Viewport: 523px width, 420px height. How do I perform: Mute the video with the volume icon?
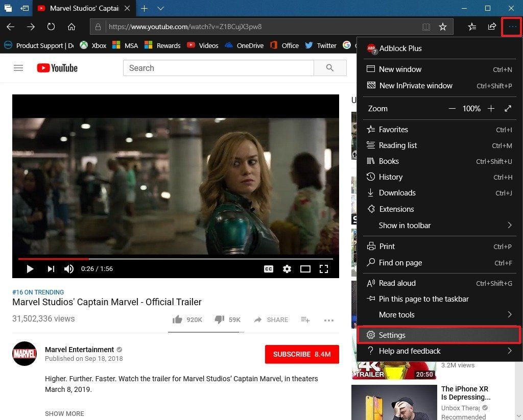coord(68,268)
